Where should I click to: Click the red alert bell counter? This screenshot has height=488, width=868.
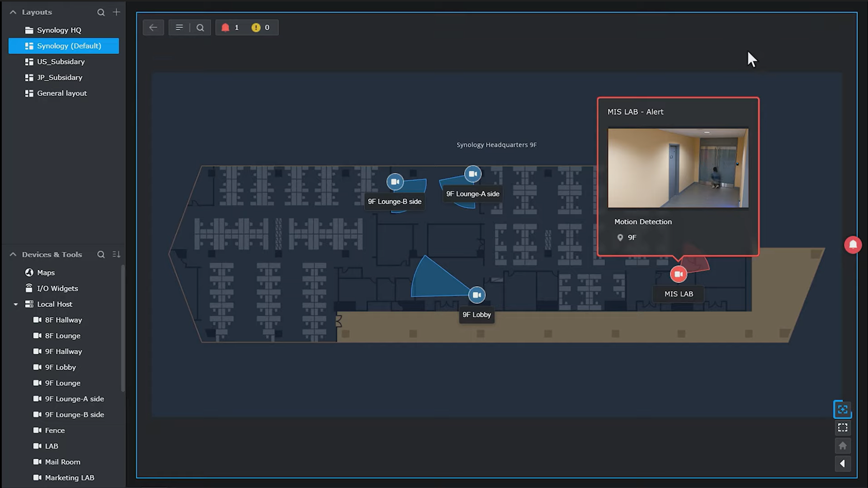tap(226, 28)
